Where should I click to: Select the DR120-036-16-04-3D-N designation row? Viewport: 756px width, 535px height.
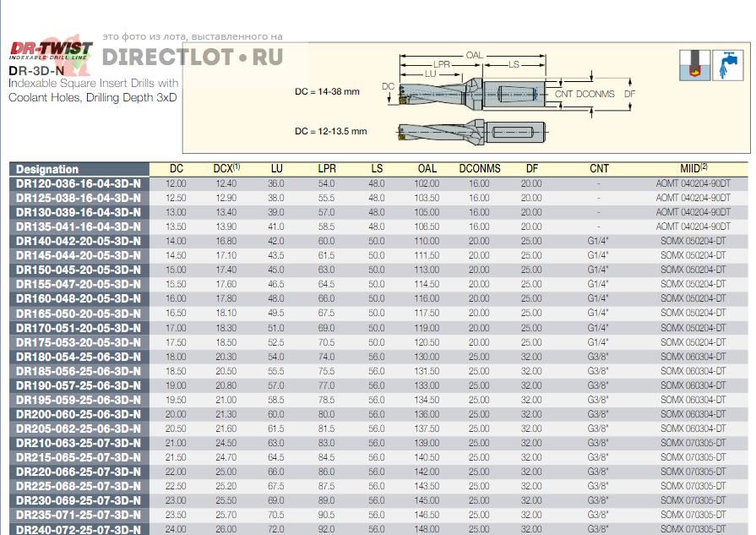(79, 183)
